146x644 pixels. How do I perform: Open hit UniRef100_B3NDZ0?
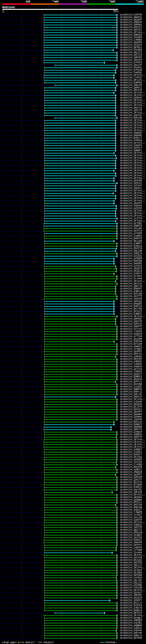click(131, 314)
